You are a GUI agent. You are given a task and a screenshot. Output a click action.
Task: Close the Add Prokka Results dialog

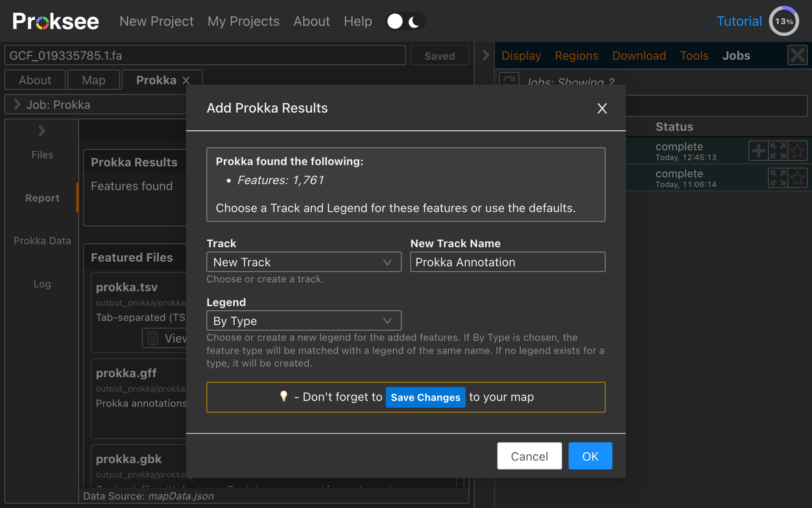pyautogui.click(x=602, y=108)
